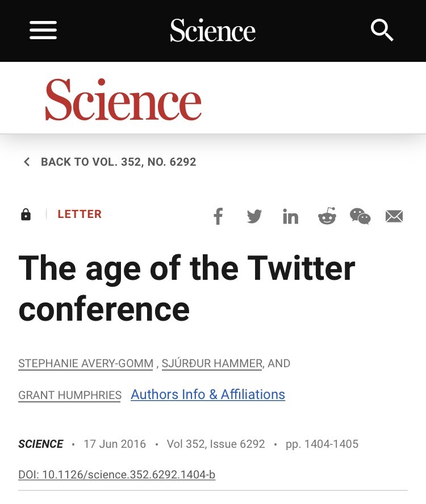Go back to Vol. 352, No. 6292
Viewport: 426px width, 504px height.
pyautogui.click(x=118, y=162)
